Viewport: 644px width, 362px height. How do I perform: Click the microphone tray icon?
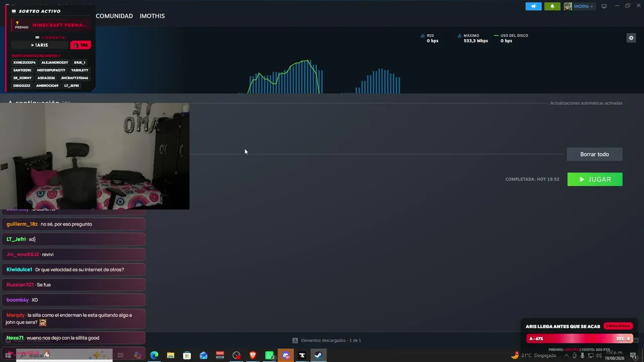point(583,355)
